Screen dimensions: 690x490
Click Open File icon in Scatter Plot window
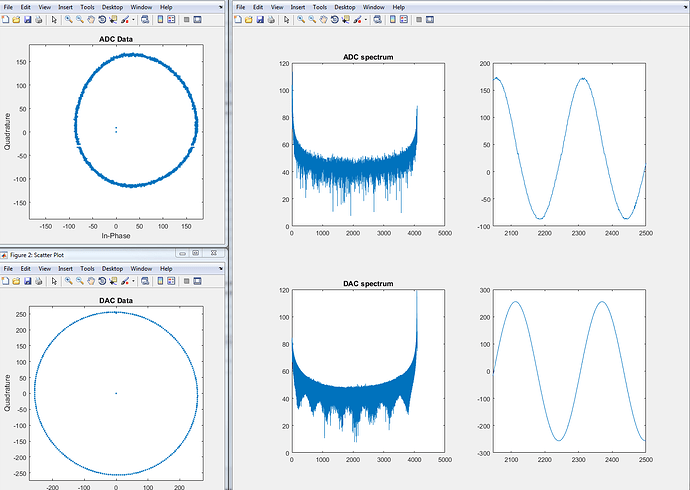point(16,281)
